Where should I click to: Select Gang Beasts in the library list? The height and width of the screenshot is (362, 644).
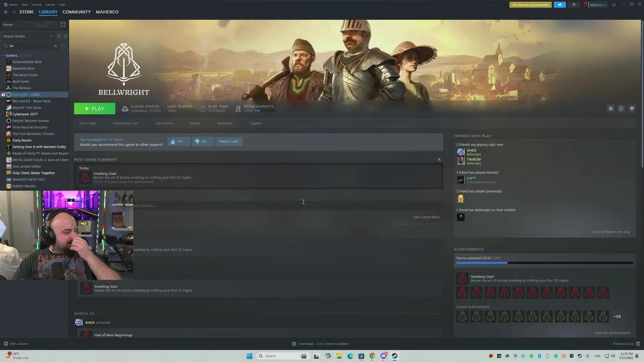pos(22,140)
